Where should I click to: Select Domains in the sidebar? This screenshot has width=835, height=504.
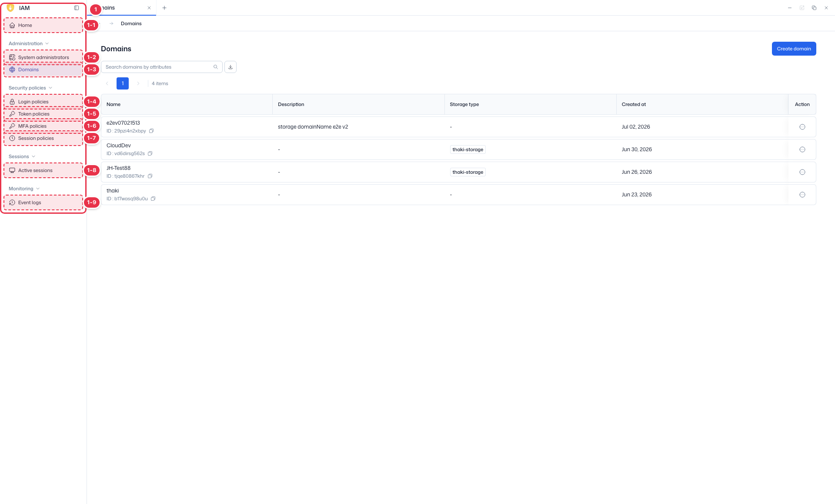pyautogui.click(x=43, y=70)
